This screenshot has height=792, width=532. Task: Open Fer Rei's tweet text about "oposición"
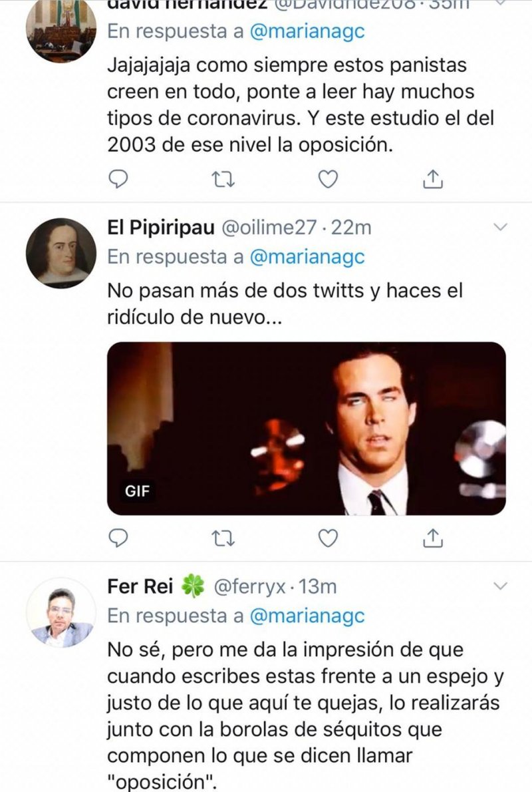click(x=305, y=711)
